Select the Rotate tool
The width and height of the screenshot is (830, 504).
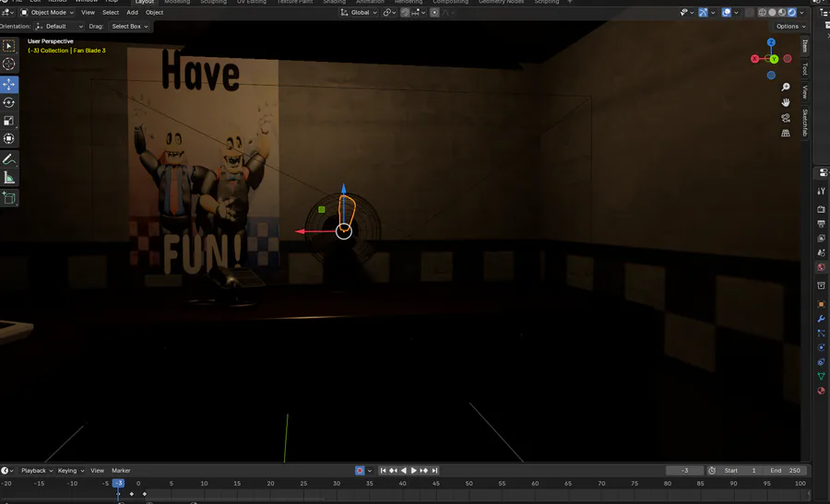tap(9, 102)
